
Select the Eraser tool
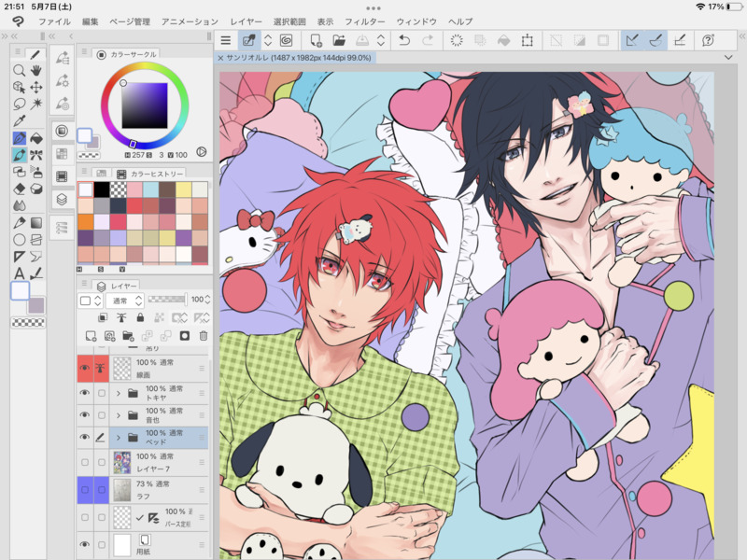click(x=19, y=189)
